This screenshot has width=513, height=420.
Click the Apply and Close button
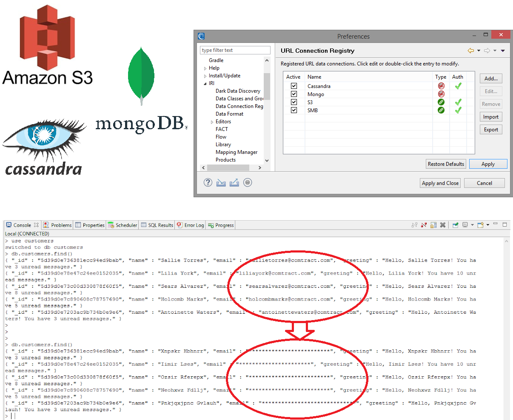point(440,183)
